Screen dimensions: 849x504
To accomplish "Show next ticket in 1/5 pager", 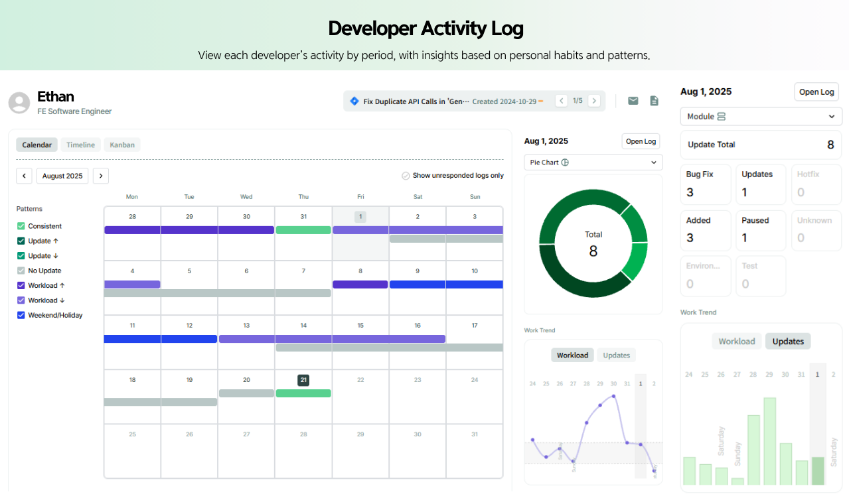I will coord(594,101).
